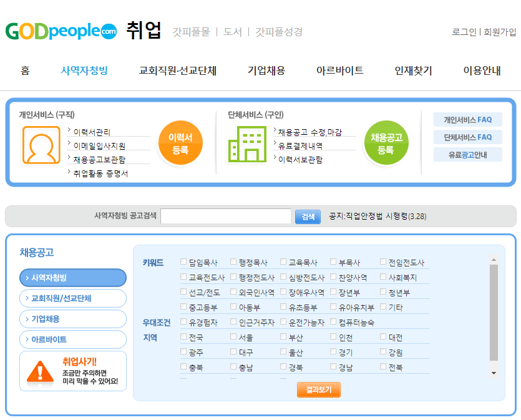521x420 pixels.
Task: Click the orange person profile icon
Action: (x=41, y=145)
